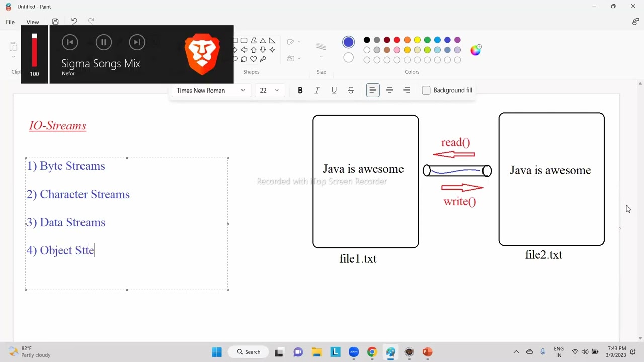Screen dimensions: 644x362
Task: Select the rounded rectangle shape
Action: [x=244, y=41]
